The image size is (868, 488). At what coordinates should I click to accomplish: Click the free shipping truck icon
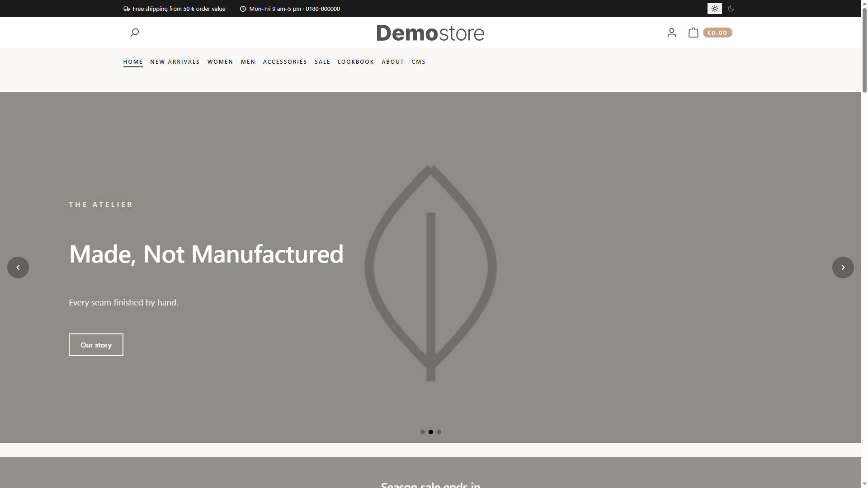tap(127, 9)
